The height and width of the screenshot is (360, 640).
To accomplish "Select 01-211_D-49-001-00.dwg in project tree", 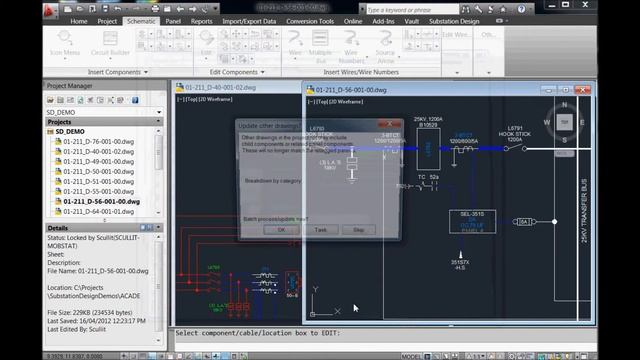I will point(98,162).
